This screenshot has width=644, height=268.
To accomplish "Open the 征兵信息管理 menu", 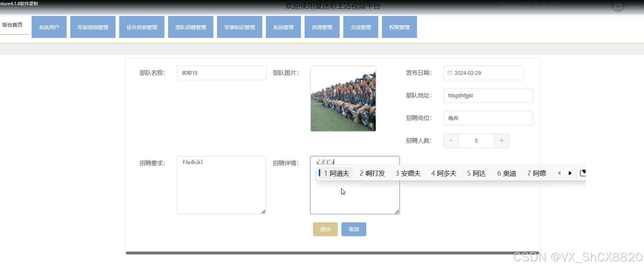I will pyautogui.click(x=142, y=27).
